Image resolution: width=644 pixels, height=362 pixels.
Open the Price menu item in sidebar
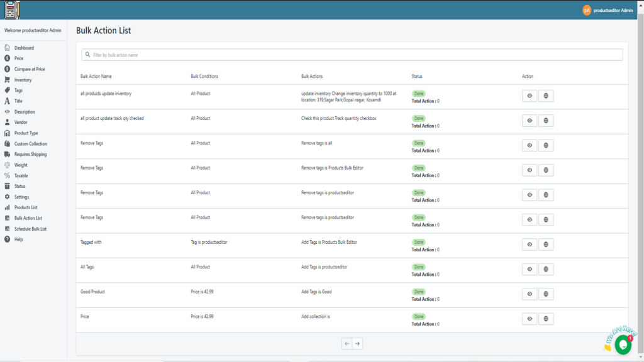(x=19, y=58)
